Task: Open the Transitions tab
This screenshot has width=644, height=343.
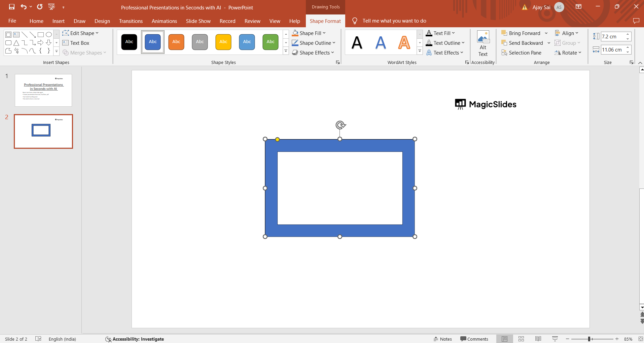Action: tap(131, 21)
